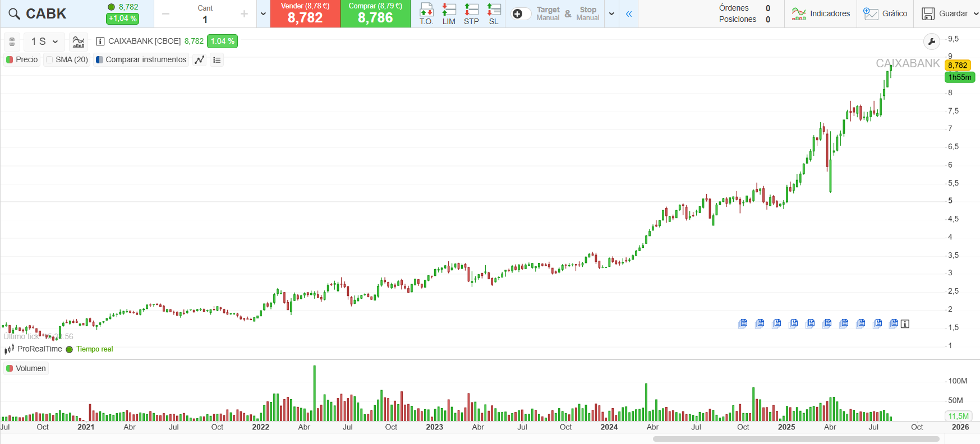Click the chart style icon beside timeframe
The image size is (980, 444).
(x=79, y=41)
